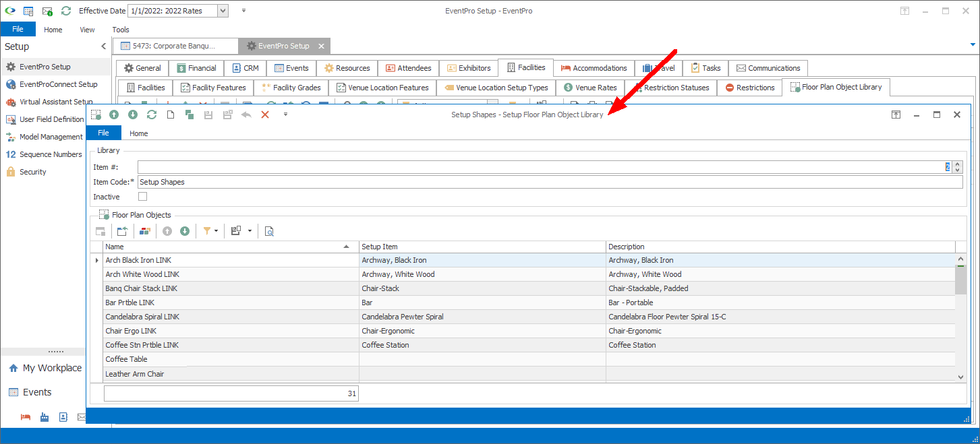Open the main window Tools menu
The height and width of the screenshot is (444, 980).
(121, 30)
